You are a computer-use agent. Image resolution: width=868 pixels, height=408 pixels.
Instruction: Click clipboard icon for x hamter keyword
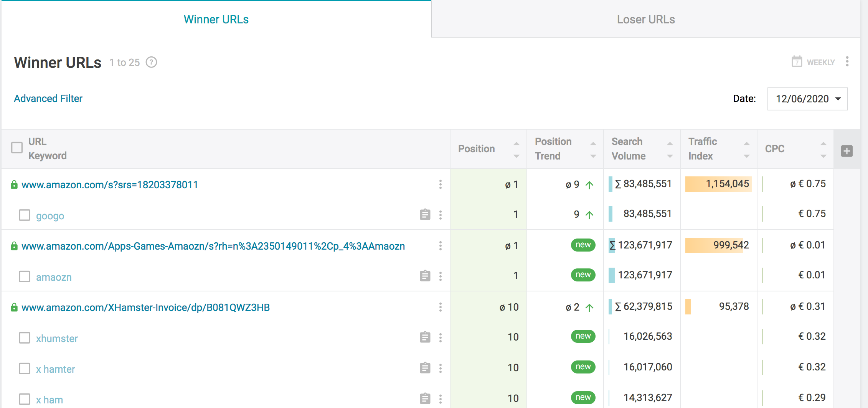pos(425,368)
